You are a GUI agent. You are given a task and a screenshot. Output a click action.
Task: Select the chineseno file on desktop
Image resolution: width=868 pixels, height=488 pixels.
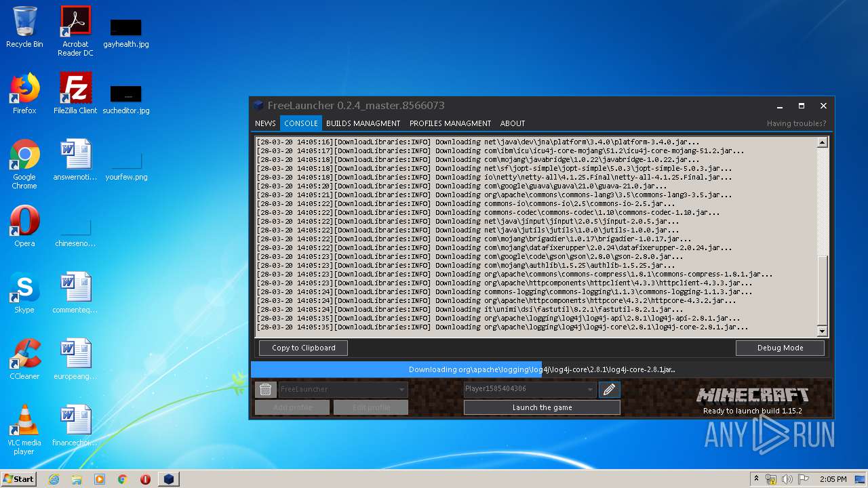click(x=75, y=232)
